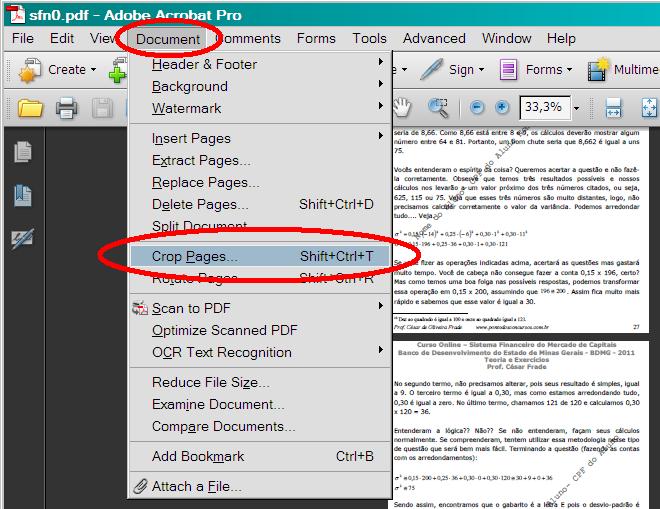Click the Fit Page icon
660x509 pixels.
649,107
